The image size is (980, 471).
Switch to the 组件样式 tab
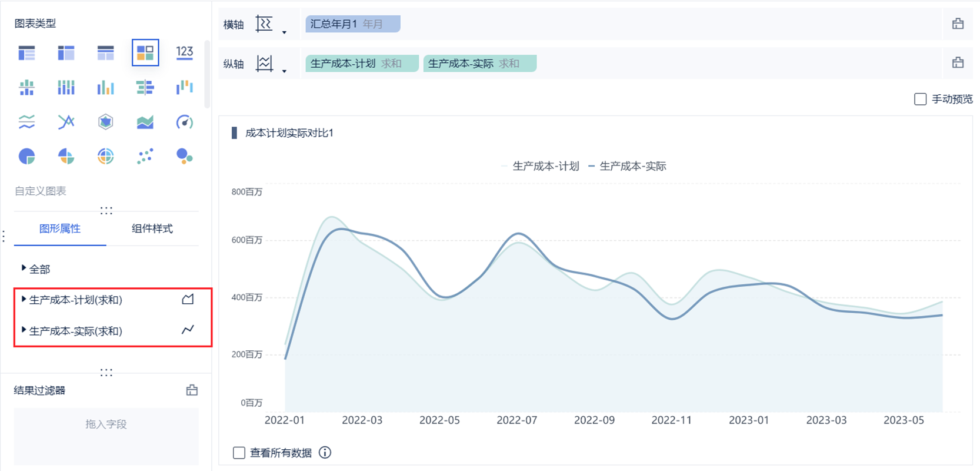click(x=152, y=228)
